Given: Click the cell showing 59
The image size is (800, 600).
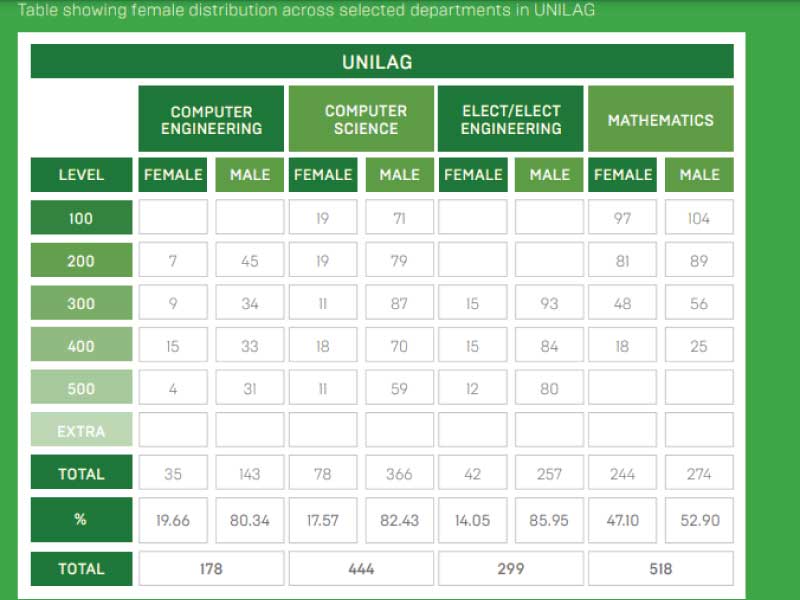Looking at the screenshot, I should click(x=399, y=387).
